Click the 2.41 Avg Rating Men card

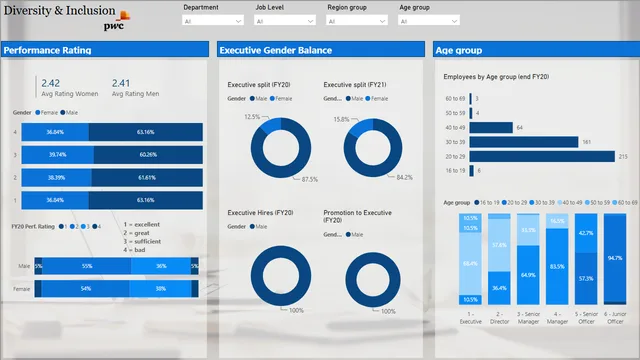135,87
